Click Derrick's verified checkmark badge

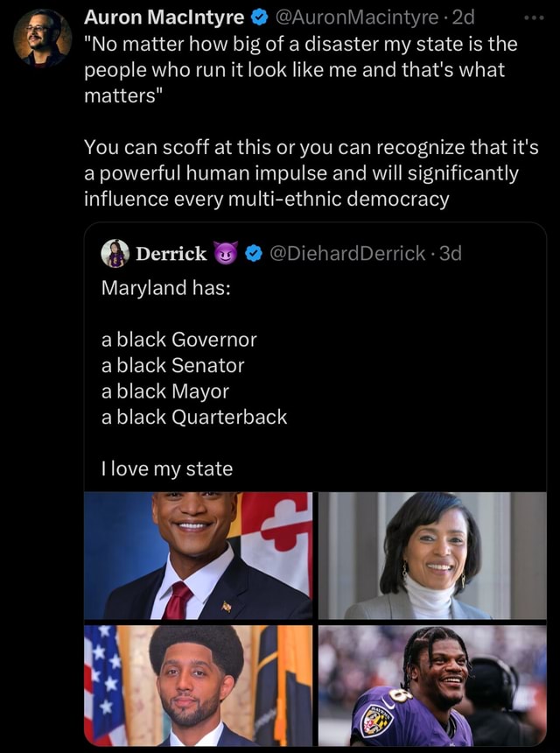pyautogui.click(x=253, y=255)
